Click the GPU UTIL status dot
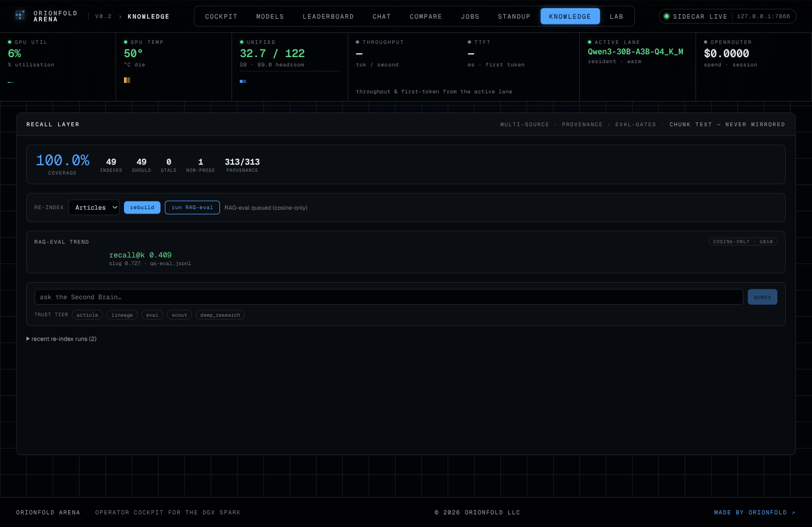Image resolution: width=812 pixels, height=527 pixels. pos(10,42)
